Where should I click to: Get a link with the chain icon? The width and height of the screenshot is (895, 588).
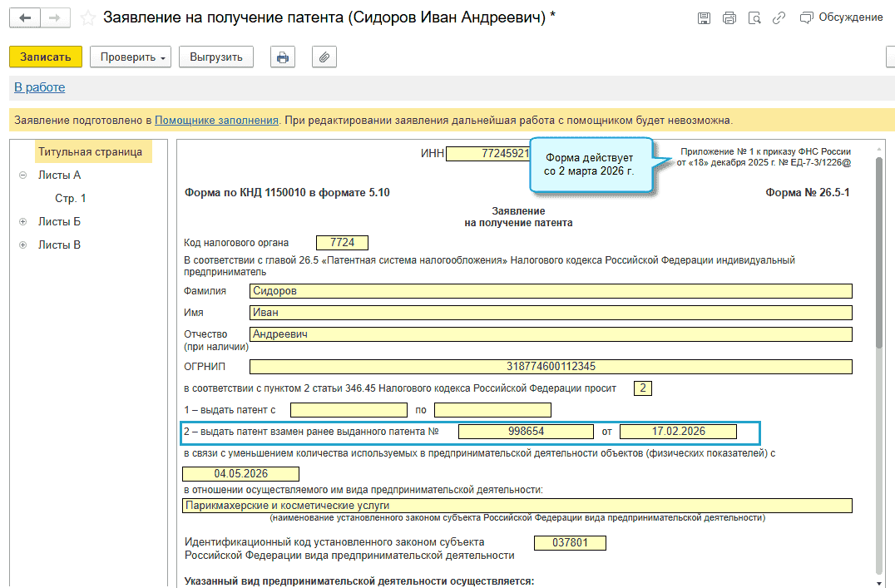click(779, 17)
